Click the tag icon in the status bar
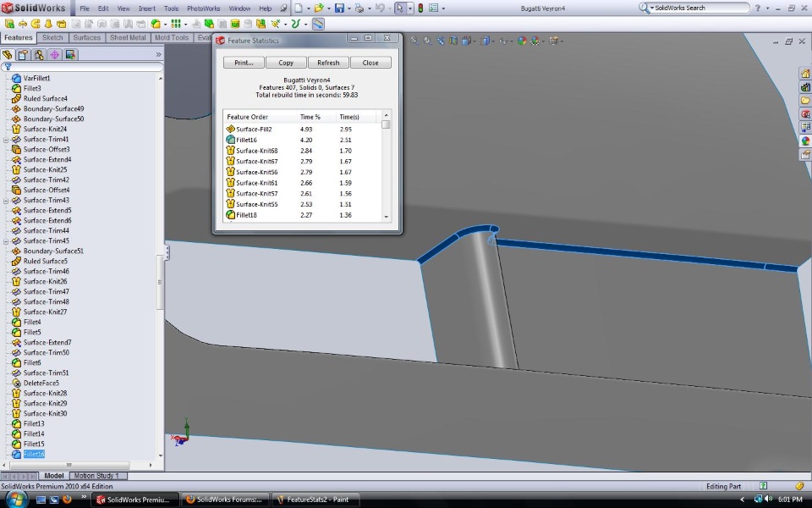Screen dimensions: 812x508 800,486
